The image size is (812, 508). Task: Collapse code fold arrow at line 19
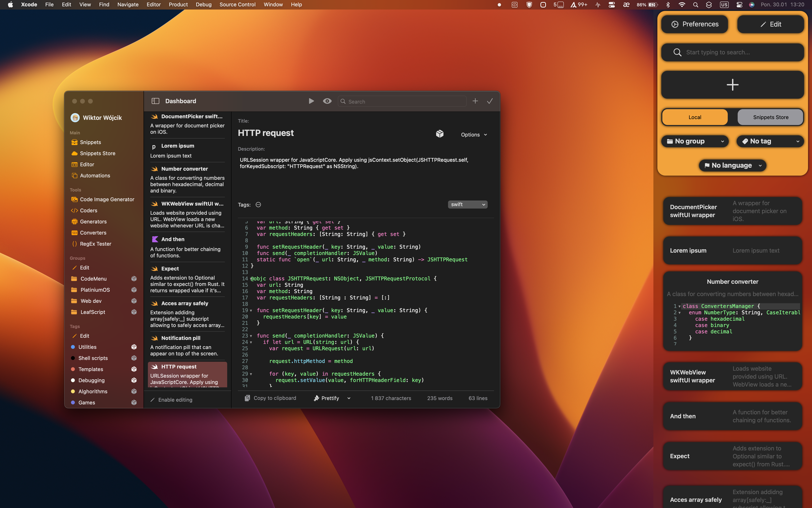click(251, 310)
